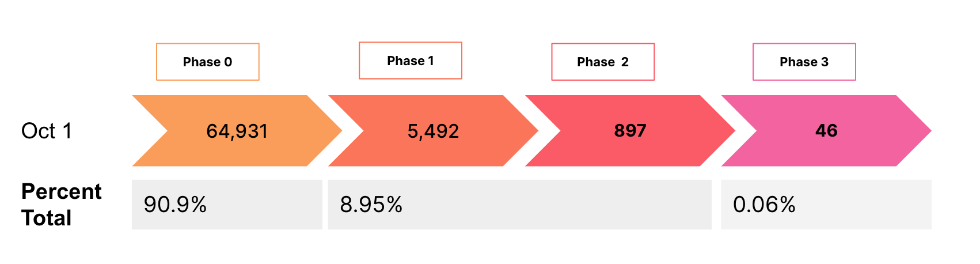Screen dimensions: 980x264
Task: Select the 5,492 count text
Action: (434, 131)
